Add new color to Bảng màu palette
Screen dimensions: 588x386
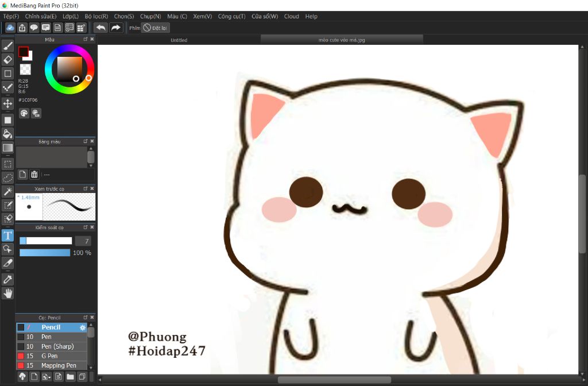click(22, 175)
